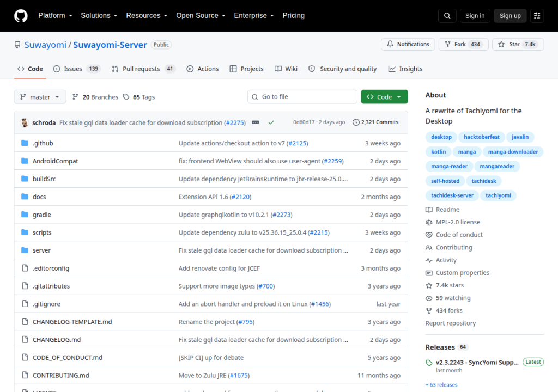Open the gradle folder
558x392 pixels.
(x=41, y=215)
